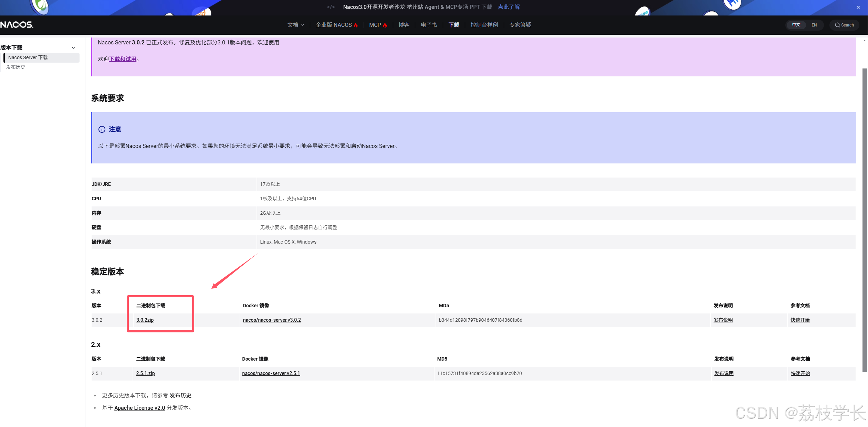Image resolution: width=868 pixels, height=427 pixels.
Task: Expand the 文档 navigation dropdown
Action: pyautogui.click(x=296, y=25)
